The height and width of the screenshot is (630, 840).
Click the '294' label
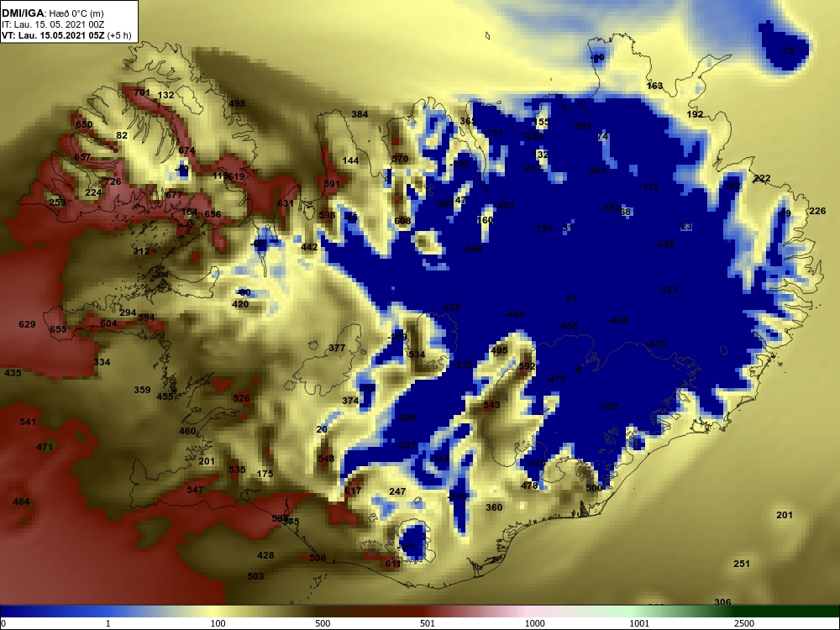[128, 312]
